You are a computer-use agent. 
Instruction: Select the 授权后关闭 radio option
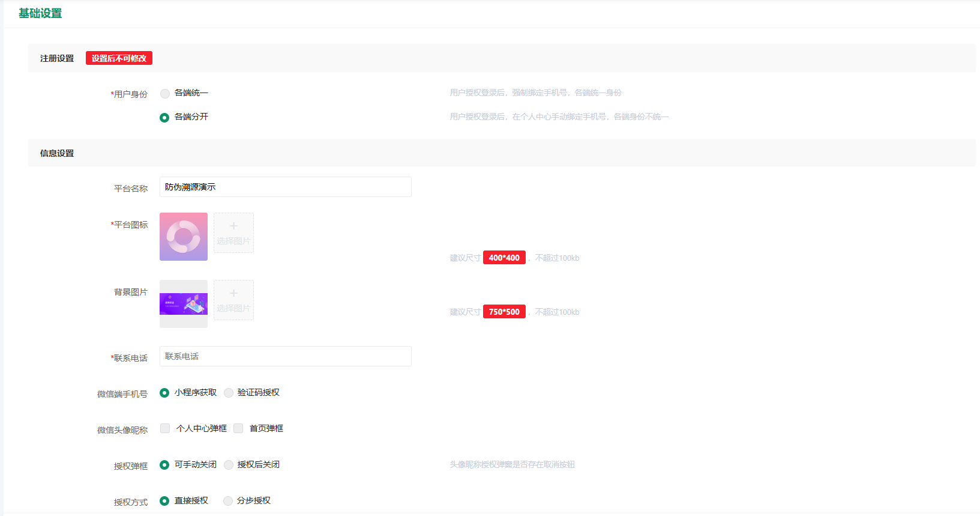[x=229, y=465]
